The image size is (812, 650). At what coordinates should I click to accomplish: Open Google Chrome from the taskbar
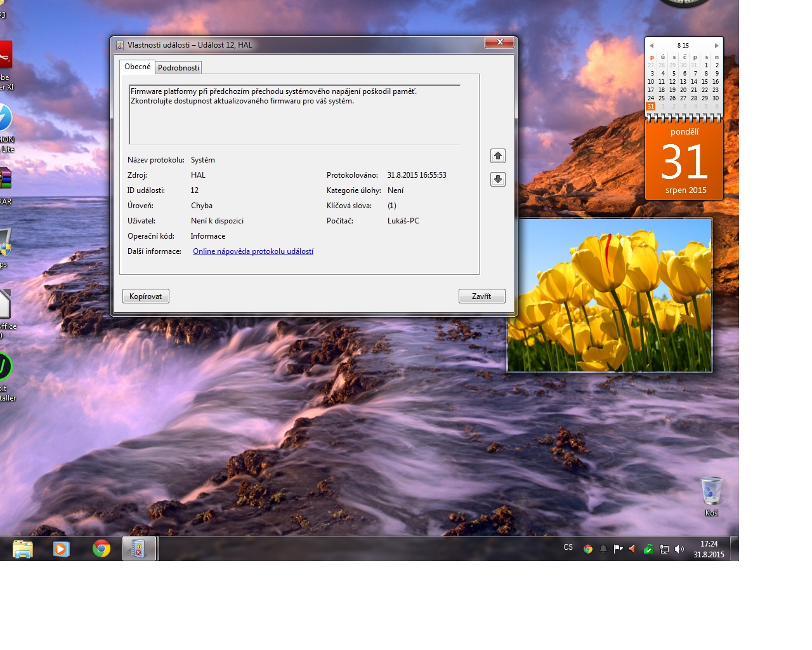pyautogui.click(x=101, y=548)
